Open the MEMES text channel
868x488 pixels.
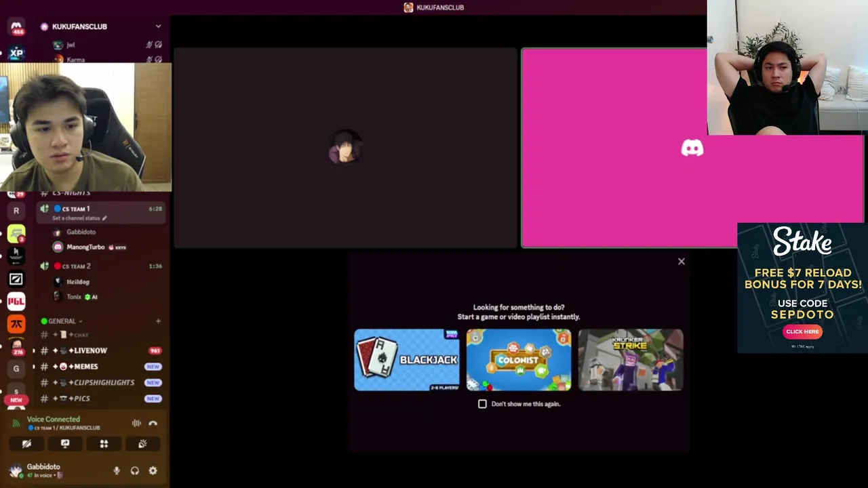click(x=102, y=367)
